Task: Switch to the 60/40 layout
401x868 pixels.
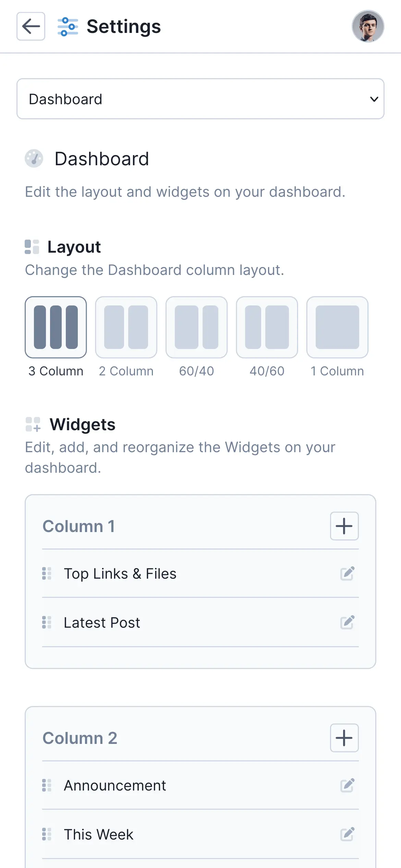Action: [x=196, y=327]
